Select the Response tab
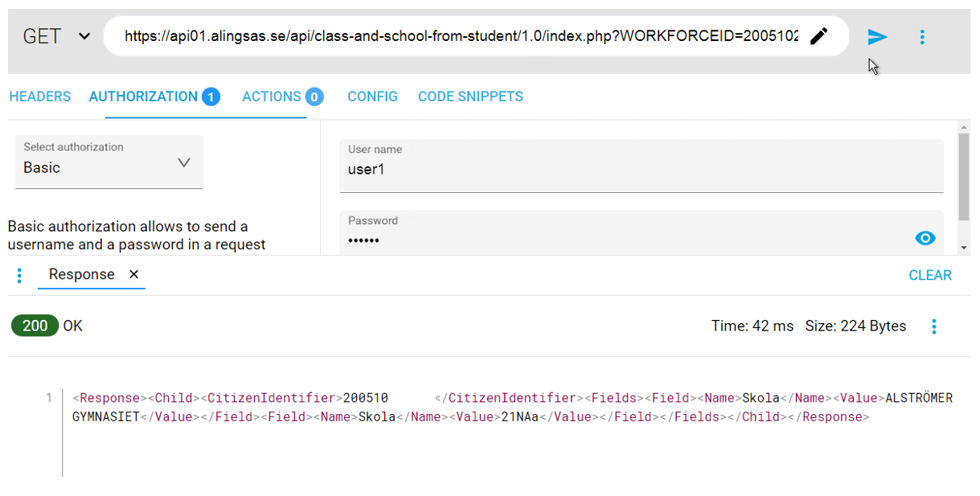Viewport: 980px width, 496px height. point(81,274)
